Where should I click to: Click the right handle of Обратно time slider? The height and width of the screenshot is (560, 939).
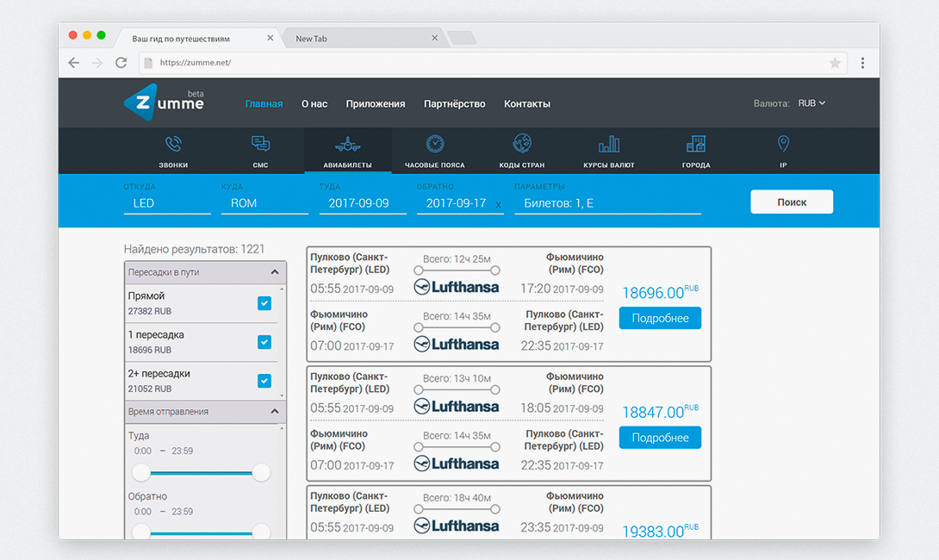(x=261, y=532)
